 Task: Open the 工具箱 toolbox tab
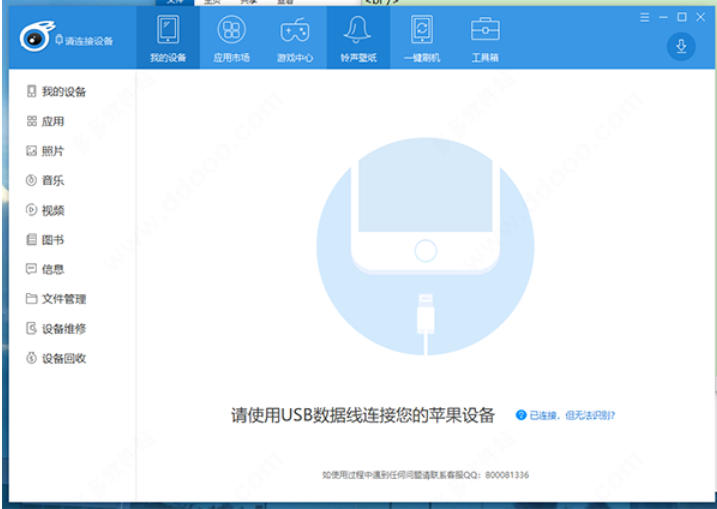(485, 38)
